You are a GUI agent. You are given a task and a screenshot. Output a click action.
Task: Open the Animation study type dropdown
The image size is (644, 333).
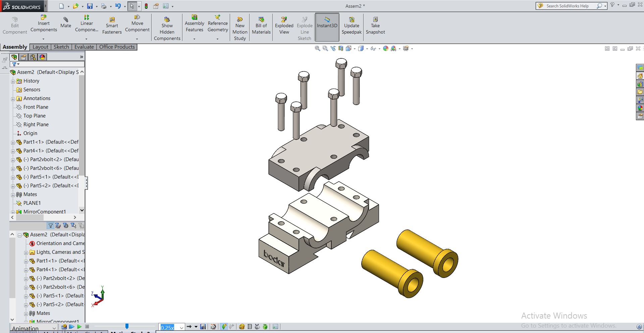54,328
